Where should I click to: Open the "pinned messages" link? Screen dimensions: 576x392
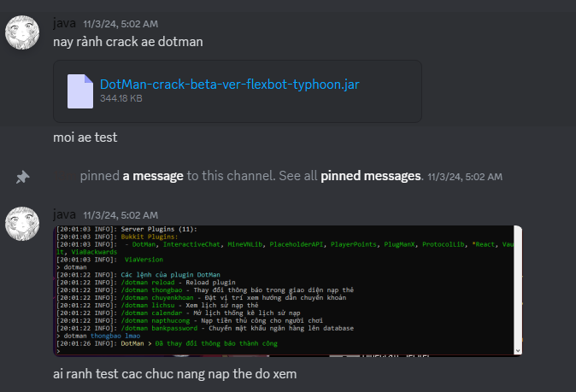click(372, 176)
